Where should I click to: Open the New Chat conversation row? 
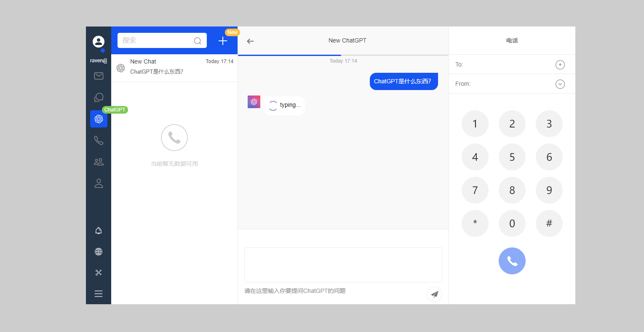[174, 68]
